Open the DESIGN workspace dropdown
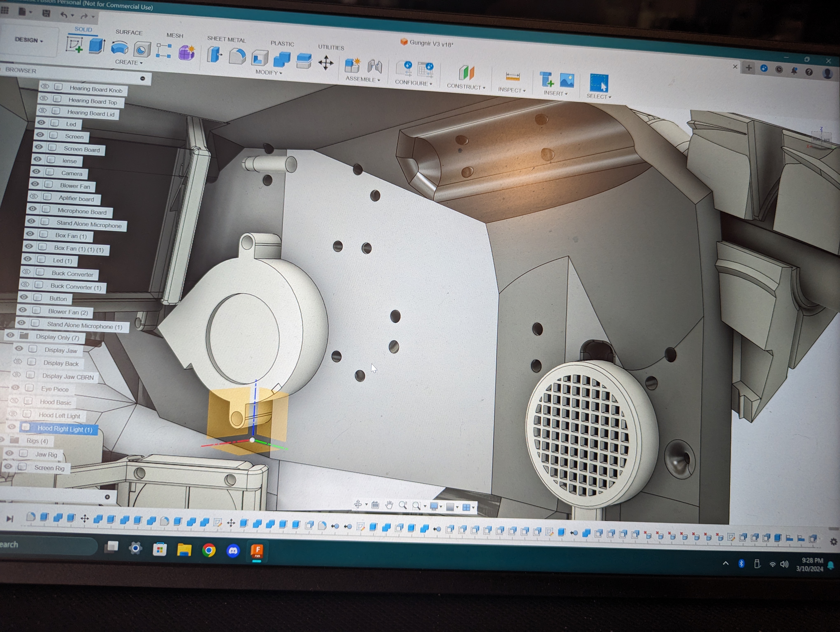Viewport: 840px width, 632px height. click(29, 40)
